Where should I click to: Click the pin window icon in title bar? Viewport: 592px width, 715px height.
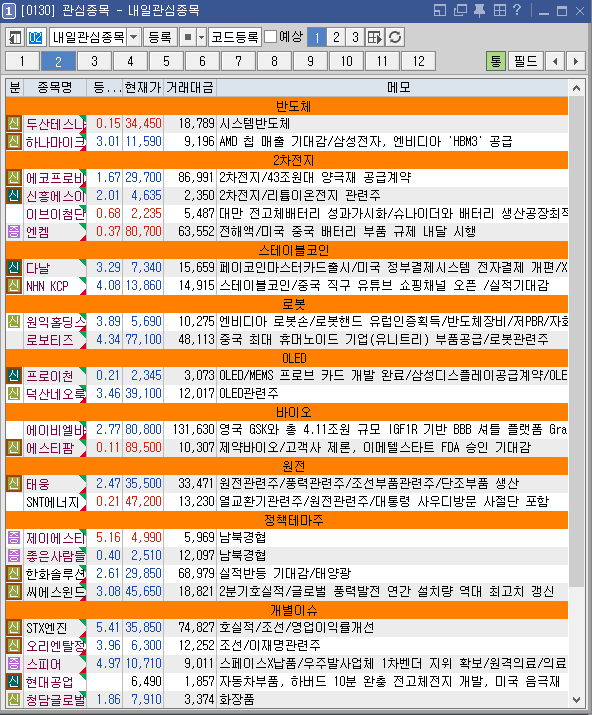[479, 10]
